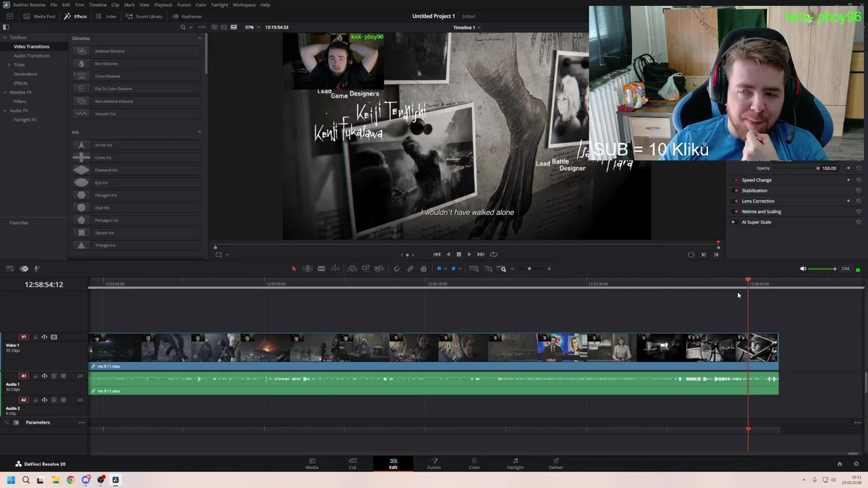The image size is (868, 488).
Task: Open project settings gear icon
Action: [856, 464]
